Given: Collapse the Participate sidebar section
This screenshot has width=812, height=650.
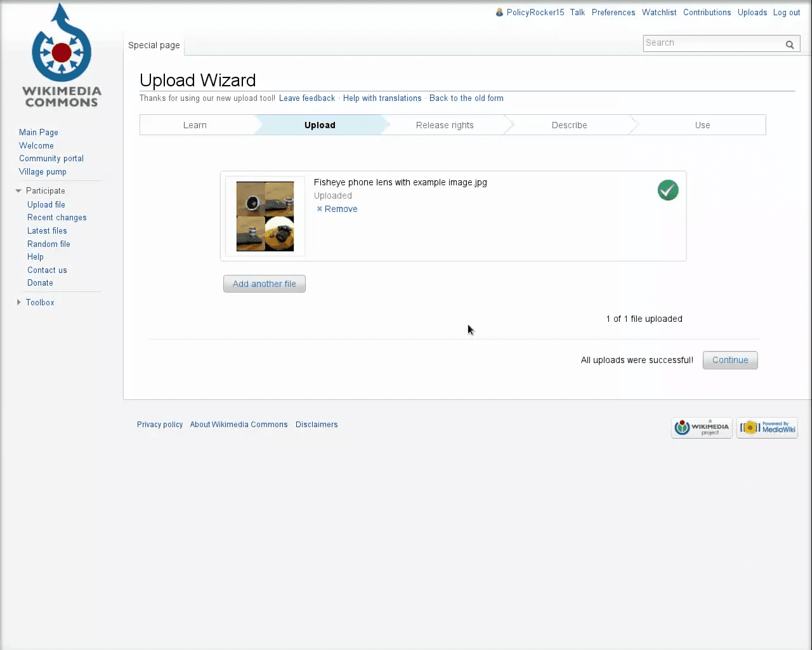Looking at the screenshot, I should (x=18, y=190).
